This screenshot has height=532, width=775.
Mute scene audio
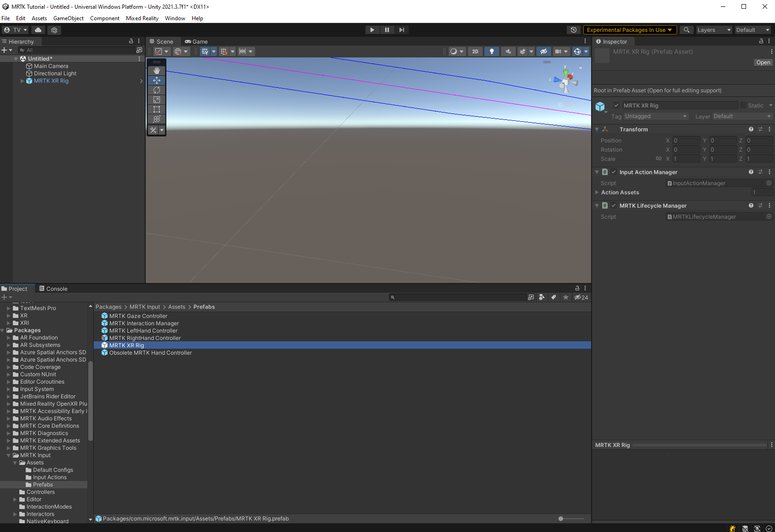pyautogui.click(x=508, y=51)
